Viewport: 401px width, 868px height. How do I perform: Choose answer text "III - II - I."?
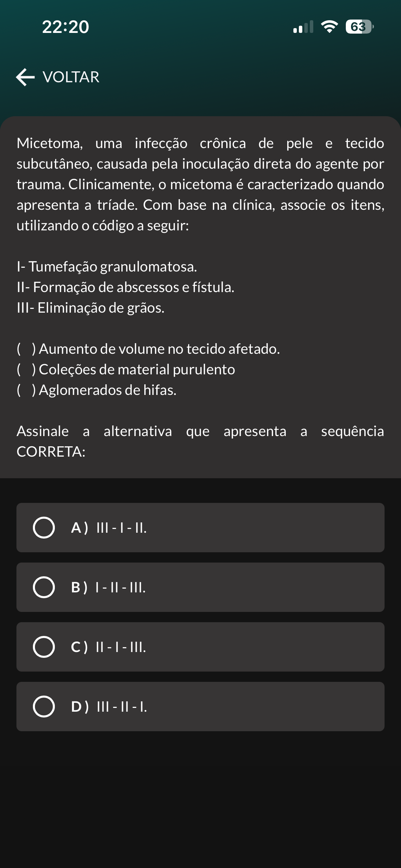(x=122, y=707)
